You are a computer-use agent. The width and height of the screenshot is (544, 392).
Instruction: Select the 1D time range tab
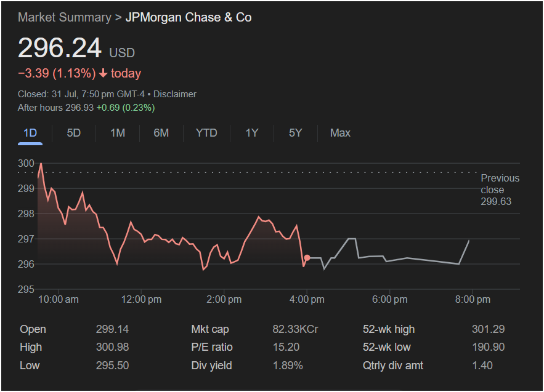30,133
